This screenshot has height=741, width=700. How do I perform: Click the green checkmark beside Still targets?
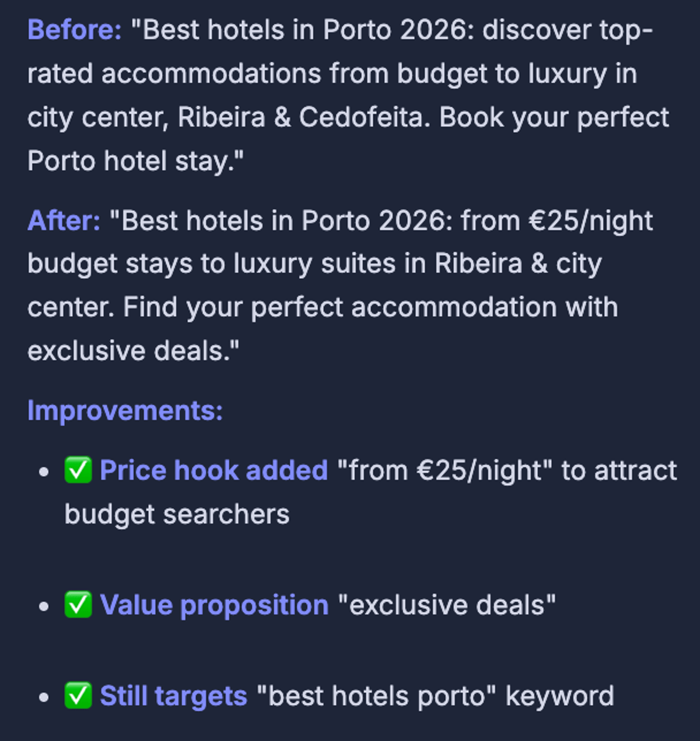[78, 696]
